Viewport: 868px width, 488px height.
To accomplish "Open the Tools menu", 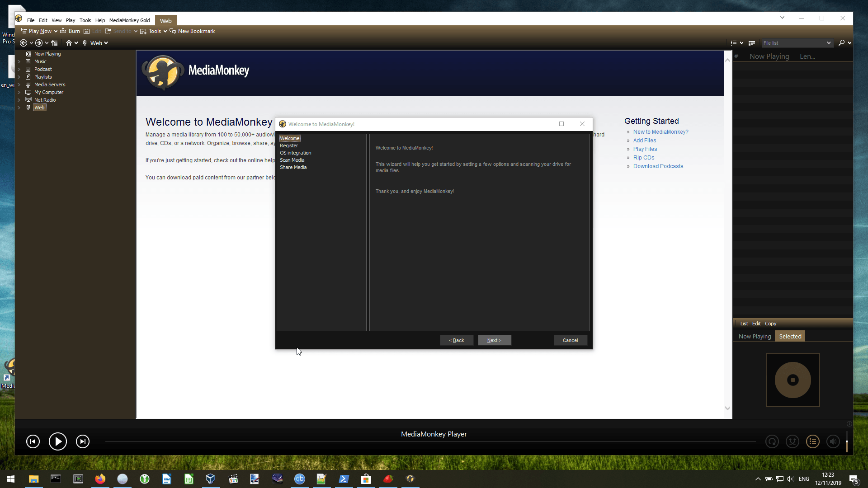I will pos(85,20).
